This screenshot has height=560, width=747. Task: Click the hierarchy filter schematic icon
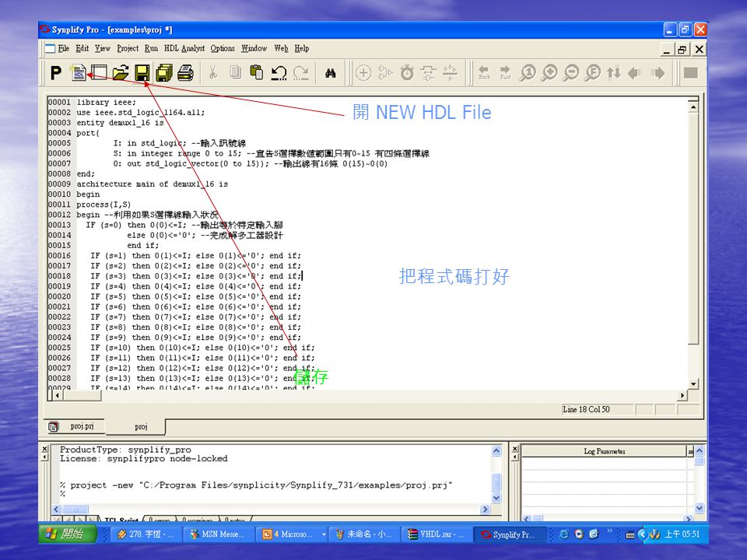[428, 73]
